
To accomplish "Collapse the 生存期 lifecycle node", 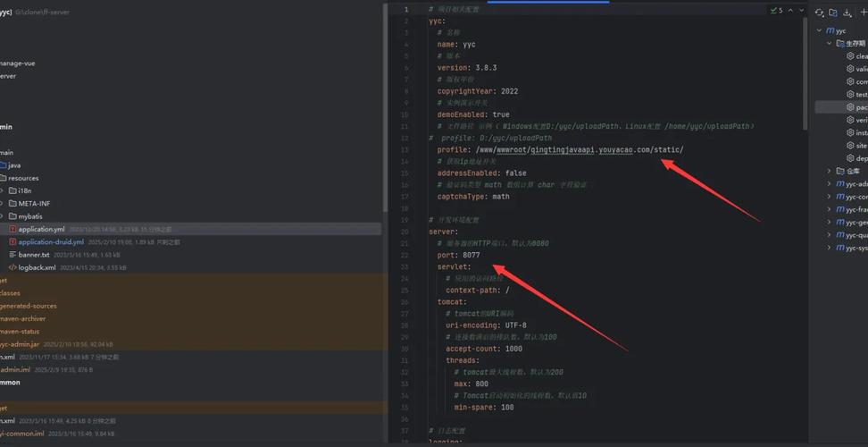I will (830, 43).
